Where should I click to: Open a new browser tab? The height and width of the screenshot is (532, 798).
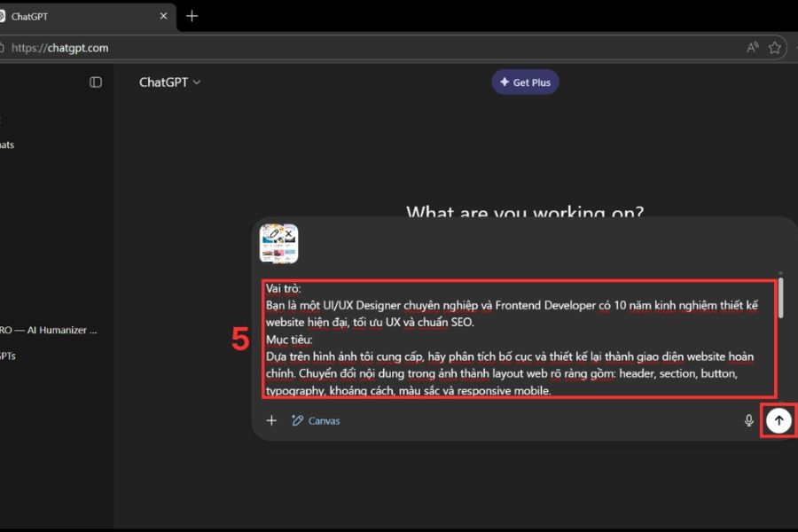pyautogui.click(x=192, y=16)
